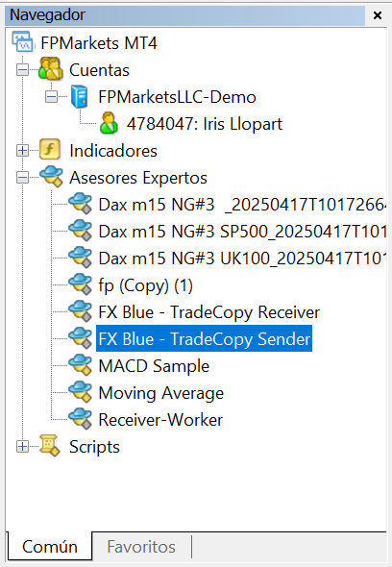This screenshot has width=392, height=567.
Task: Select the fp (Copy) (1) advisor
Action: (x=145, y=285)
